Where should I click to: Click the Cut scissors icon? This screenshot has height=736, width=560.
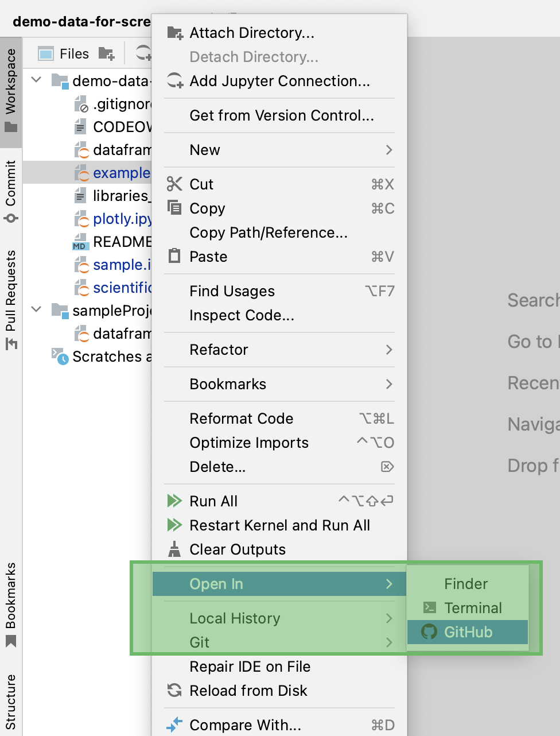click(x=174, y=184)
